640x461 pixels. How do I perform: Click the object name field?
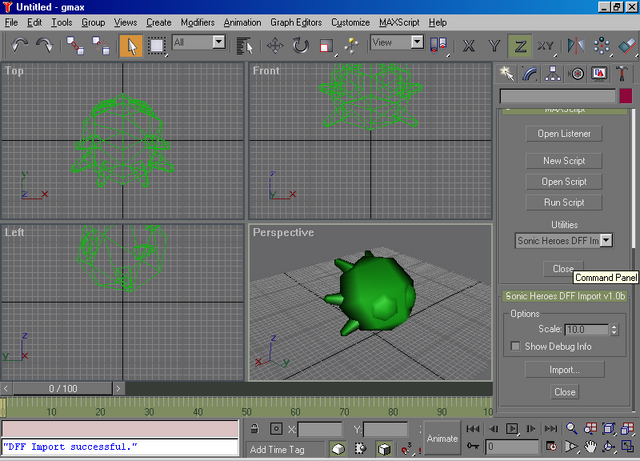click(558, 96)
